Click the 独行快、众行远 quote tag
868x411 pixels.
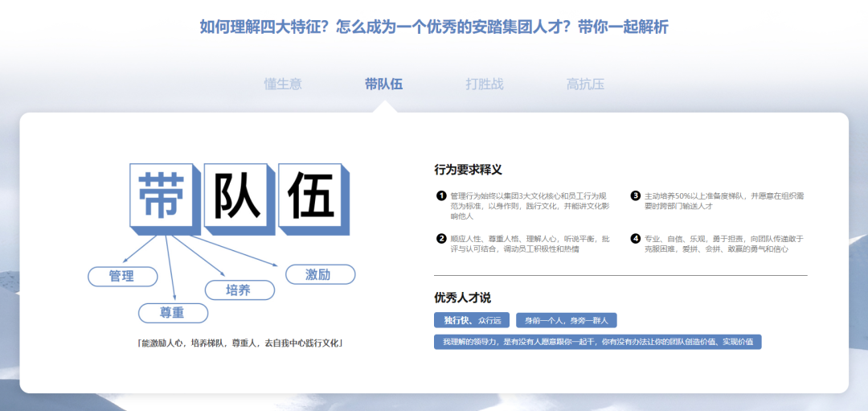click(472, 320)
